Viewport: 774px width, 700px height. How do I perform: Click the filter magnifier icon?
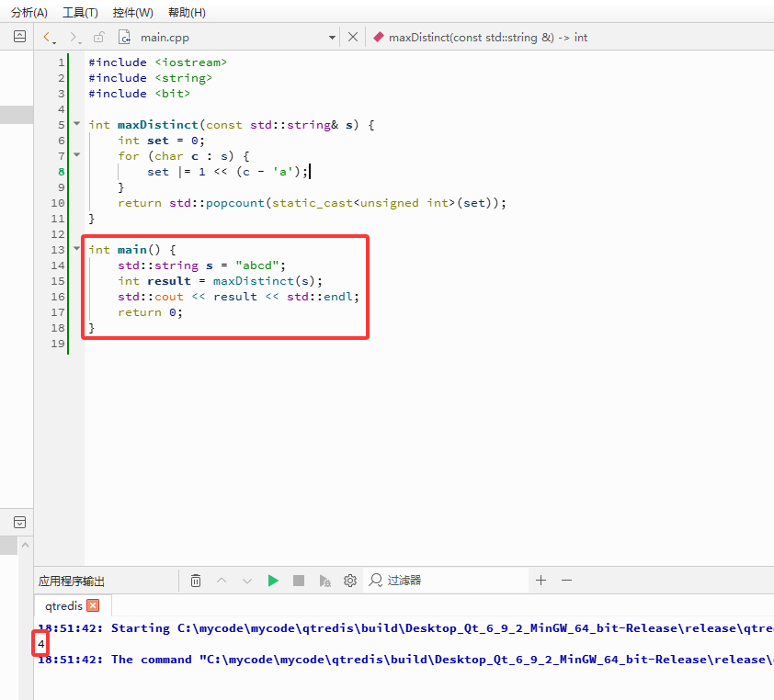[376, 581]
